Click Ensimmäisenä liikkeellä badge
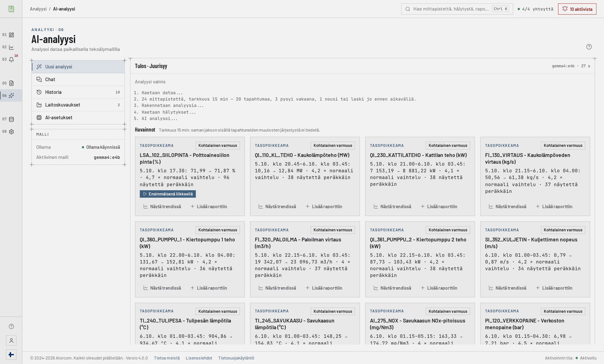The image size is (604, 364). click(168, 194)
